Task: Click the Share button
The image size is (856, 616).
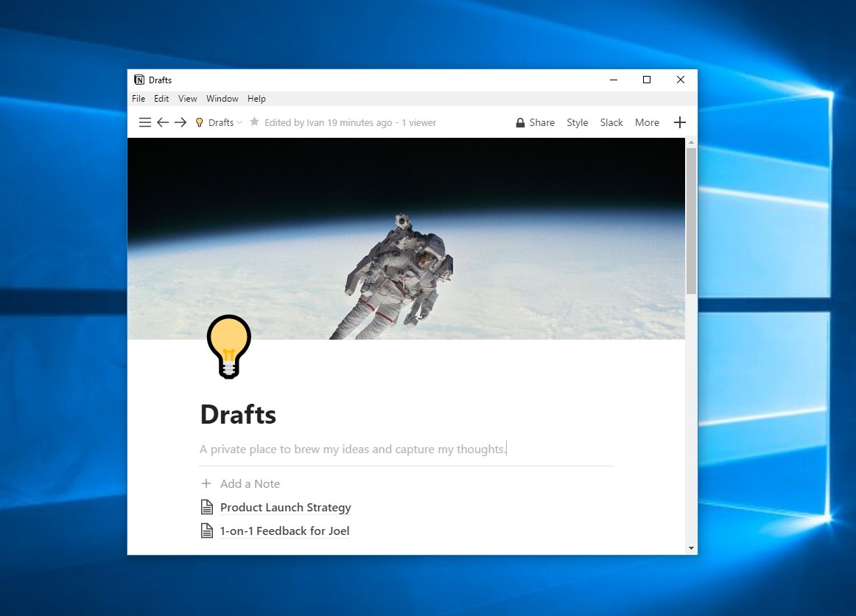Action: [x=541, y=122]
